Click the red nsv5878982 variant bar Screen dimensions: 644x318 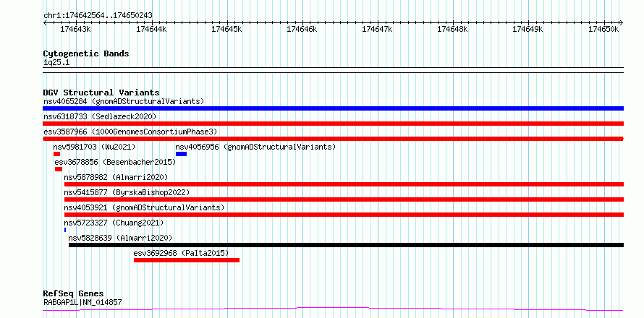tap(344, 184)
